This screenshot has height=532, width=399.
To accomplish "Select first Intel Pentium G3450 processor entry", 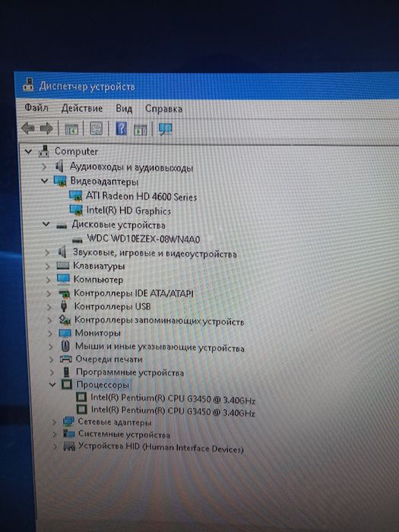I will point(173,399).
